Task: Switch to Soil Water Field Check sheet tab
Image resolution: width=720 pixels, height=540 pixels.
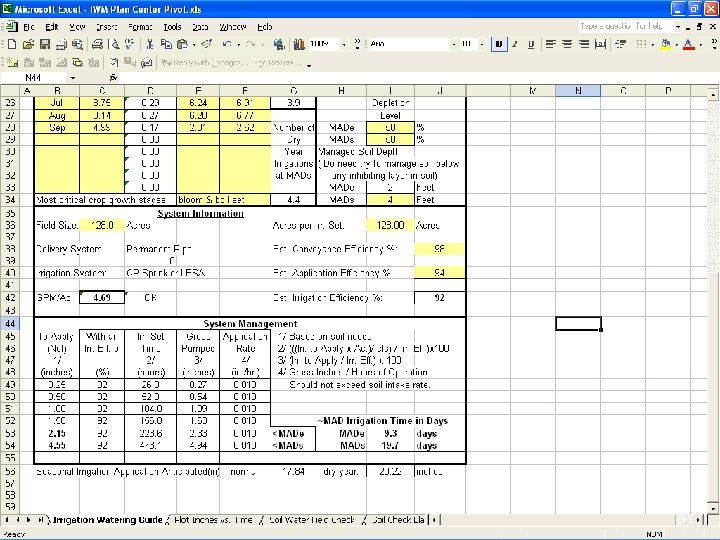Action: (311, 520)
